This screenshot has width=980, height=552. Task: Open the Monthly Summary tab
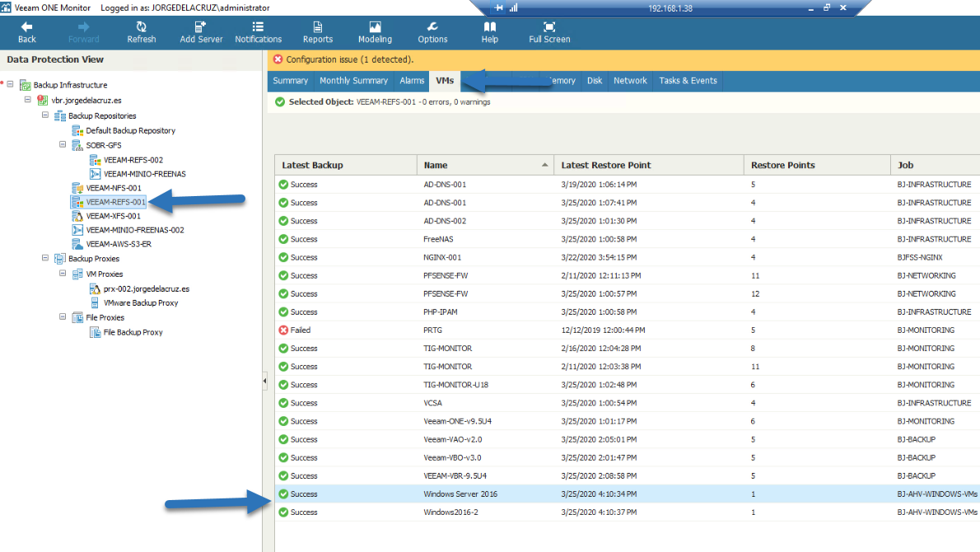tap(354, 81)
